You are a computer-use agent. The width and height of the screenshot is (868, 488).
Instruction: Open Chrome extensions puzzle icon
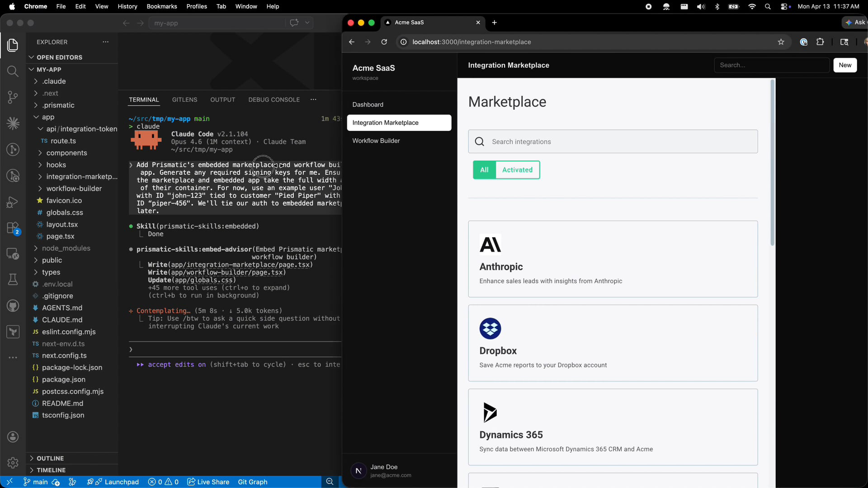coord(820,42)
